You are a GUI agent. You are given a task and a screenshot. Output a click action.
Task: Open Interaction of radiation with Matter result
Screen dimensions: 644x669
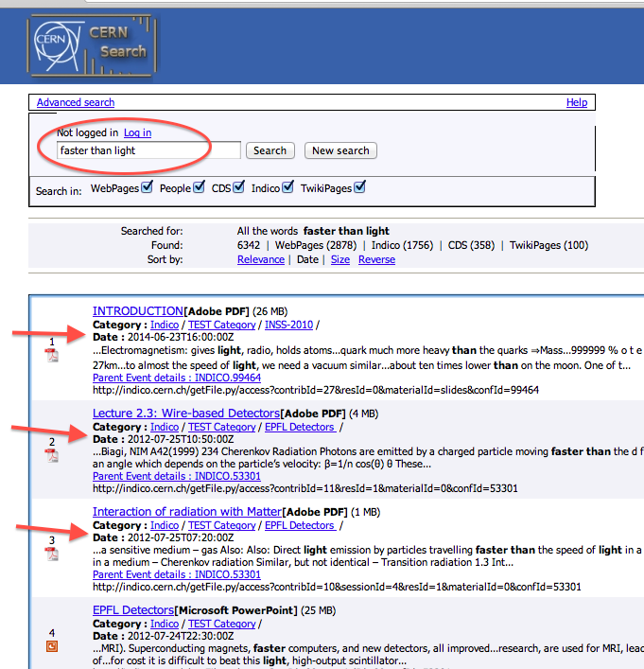[187, 512]
